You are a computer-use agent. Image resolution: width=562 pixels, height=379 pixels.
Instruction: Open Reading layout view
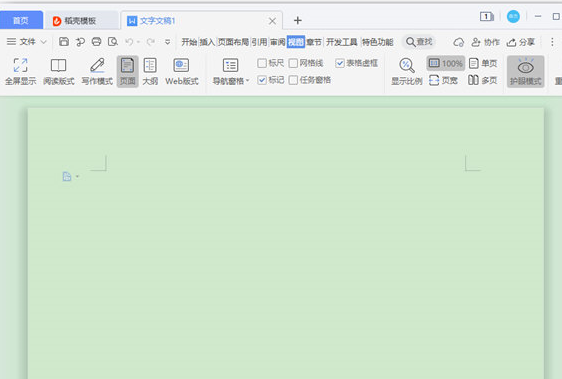coord(59,72)
